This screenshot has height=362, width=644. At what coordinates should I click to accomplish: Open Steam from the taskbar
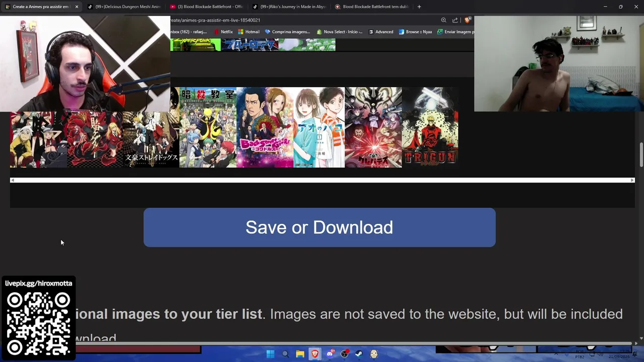click(359, 354)
